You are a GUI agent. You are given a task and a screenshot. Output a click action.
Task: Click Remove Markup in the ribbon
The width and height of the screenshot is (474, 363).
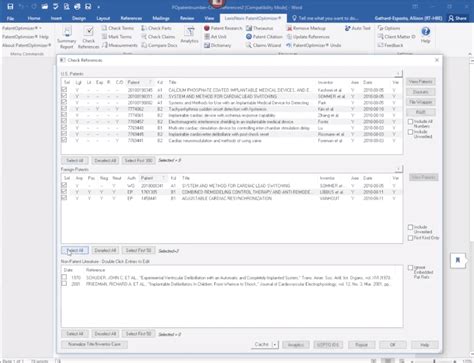coord(306,28)
